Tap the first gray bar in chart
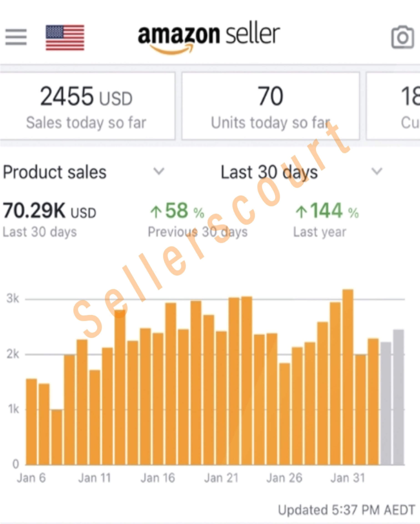 click(386, 404)
